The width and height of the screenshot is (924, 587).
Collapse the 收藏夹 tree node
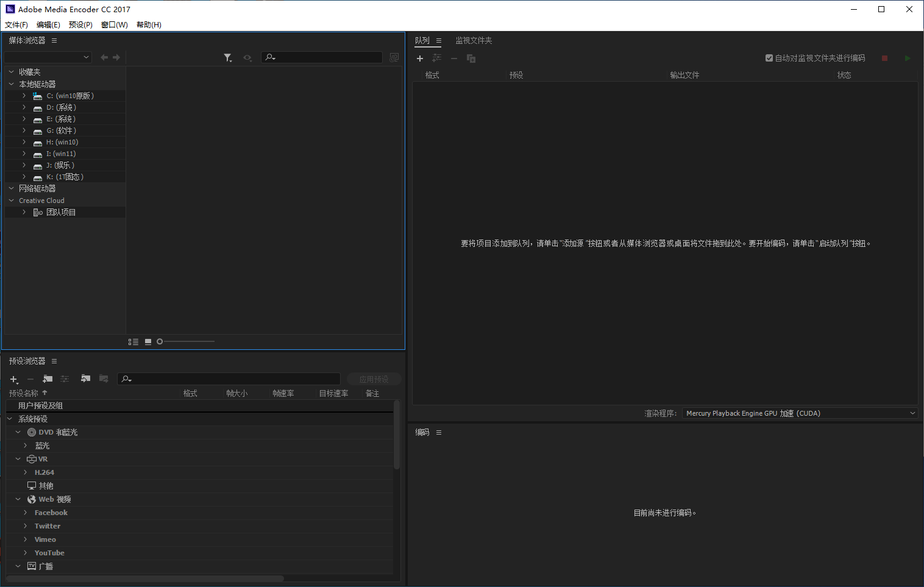[x=12, y=72]
